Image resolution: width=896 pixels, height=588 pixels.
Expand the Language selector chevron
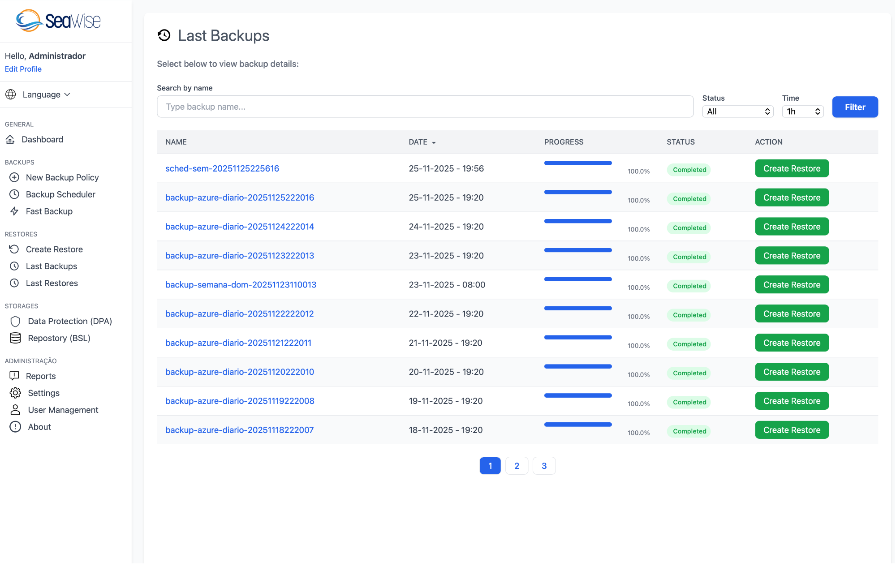pos(68,94)
